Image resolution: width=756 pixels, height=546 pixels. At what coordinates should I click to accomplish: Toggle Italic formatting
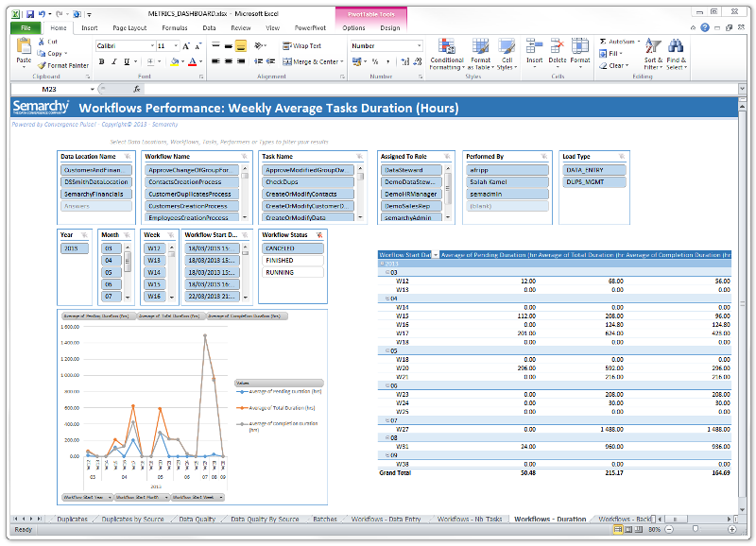coord(114,61)
